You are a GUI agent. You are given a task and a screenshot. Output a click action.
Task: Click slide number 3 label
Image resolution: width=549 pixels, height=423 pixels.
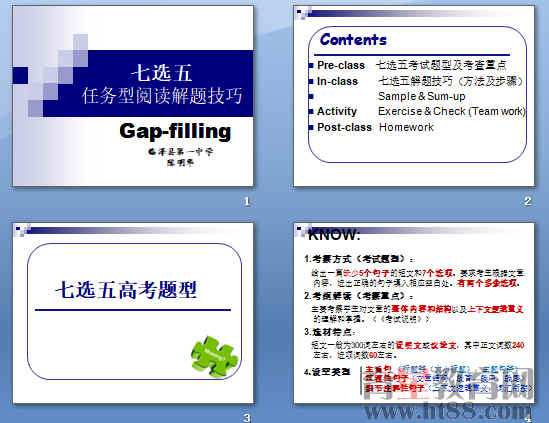[247, 418]
